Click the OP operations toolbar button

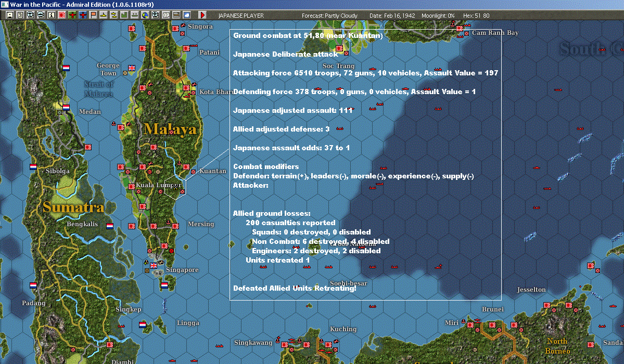pyautogui.click(x=165, y=15)
